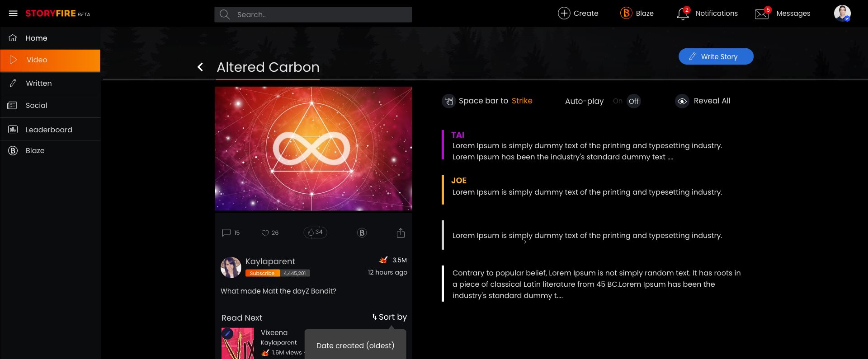Click Kaylaparent under the Vixeena title
868x359 pixels.
coord(278,343)
